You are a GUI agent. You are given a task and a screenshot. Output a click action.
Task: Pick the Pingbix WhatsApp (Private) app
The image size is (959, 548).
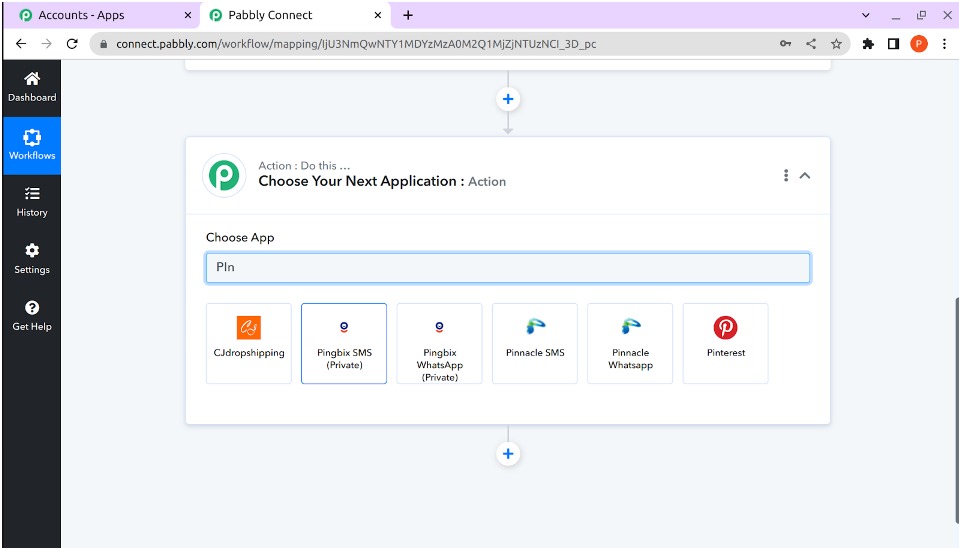point(439,343)
